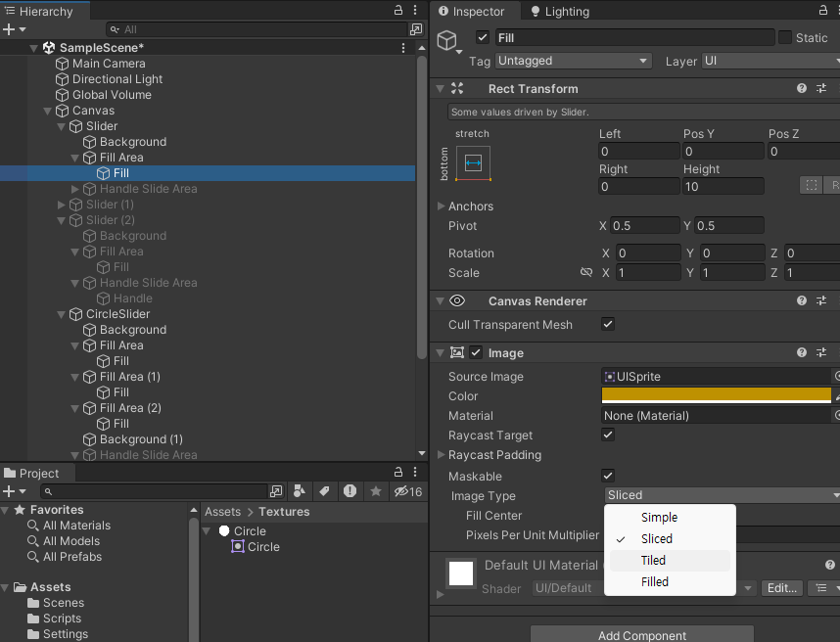Image resolution: width=840 pixels, height=642 pixels.
Task: Toggle hidden packages visibility (16)
Action: pyautogui.click(x=407, y=491)
